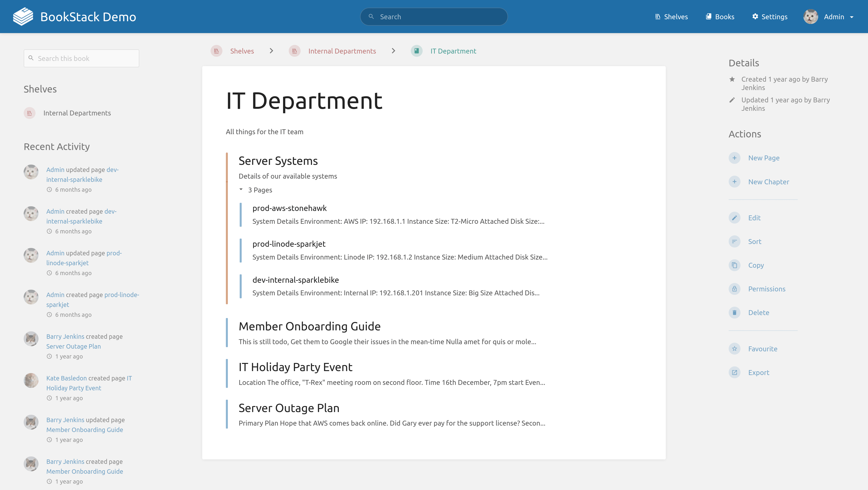Click the Export icon
Viewport: 868px width, 490px height.
(734, 373)
